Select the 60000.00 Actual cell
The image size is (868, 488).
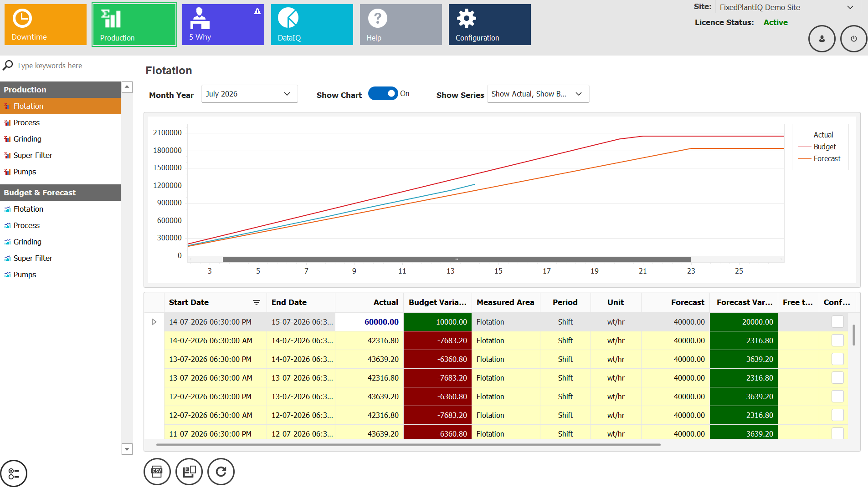pyautogui.click(x=369, y=322)
